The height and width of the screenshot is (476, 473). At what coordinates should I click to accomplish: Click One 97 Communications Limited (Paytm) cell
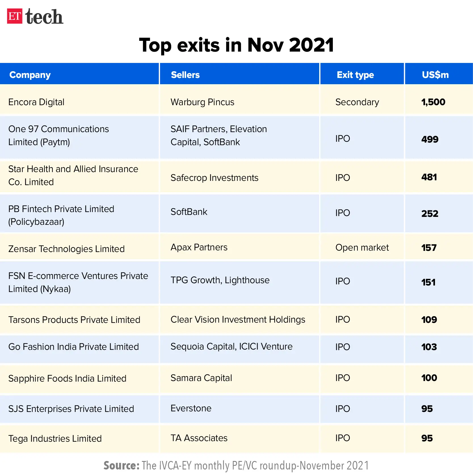79,137
